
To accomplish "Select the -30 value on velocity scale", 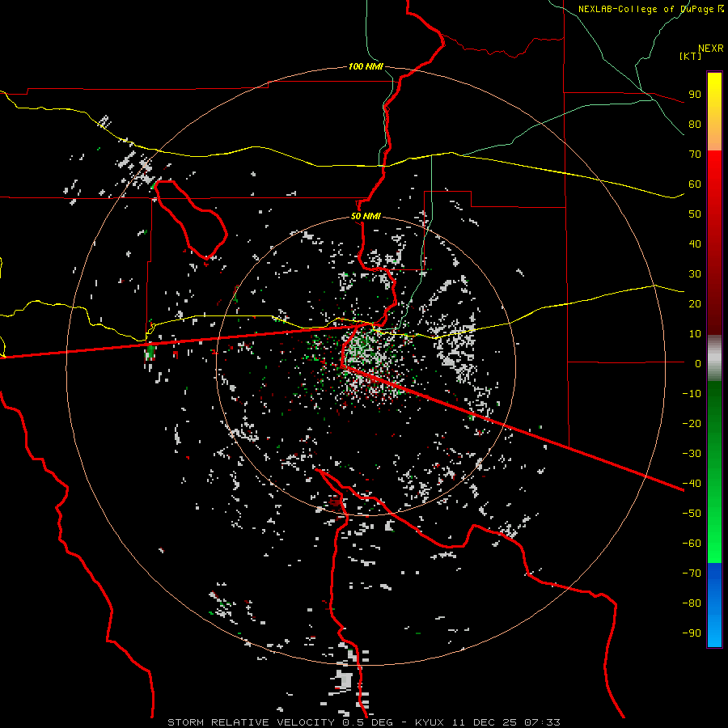I will (x=692, y=454).
